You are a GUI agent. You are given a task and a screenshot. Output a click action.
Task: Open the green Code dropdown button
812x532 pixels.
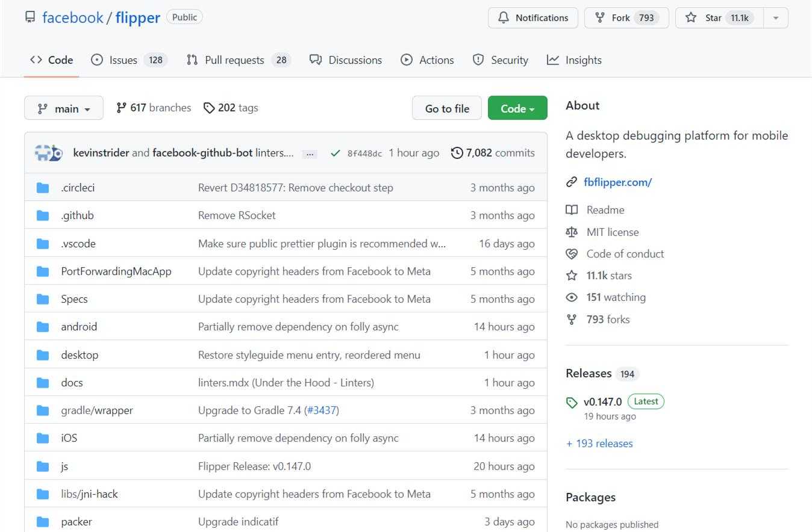(517, 108)
